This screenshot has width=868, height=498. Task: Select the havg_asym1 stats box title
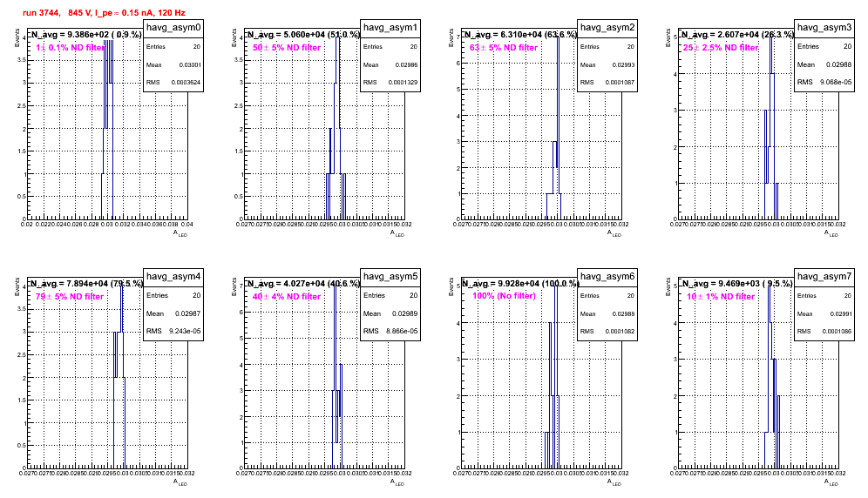[x=390, y=28]
